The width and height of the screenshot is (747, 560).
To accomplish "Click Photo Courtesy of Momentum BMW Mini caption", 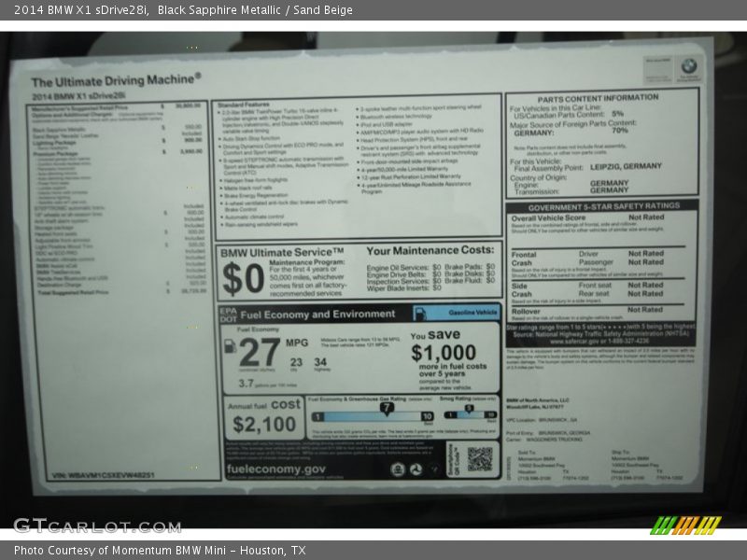I will click(159, 551).
